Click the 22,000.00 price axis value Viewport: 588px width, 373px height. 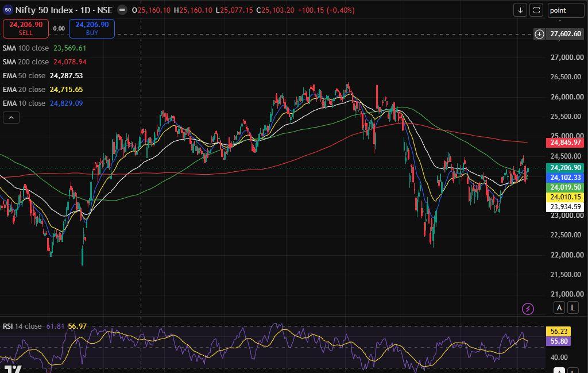(x=567, y=255)
